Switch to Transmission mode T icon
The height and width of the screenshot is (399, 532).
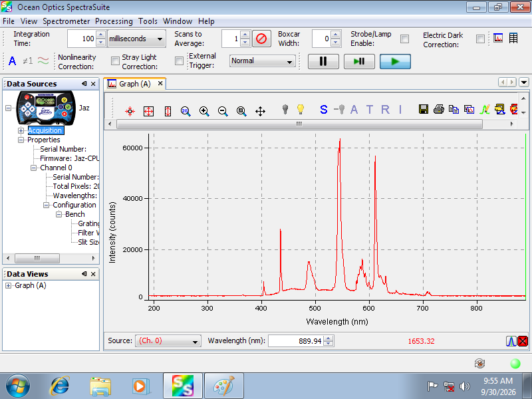(370, 109)
